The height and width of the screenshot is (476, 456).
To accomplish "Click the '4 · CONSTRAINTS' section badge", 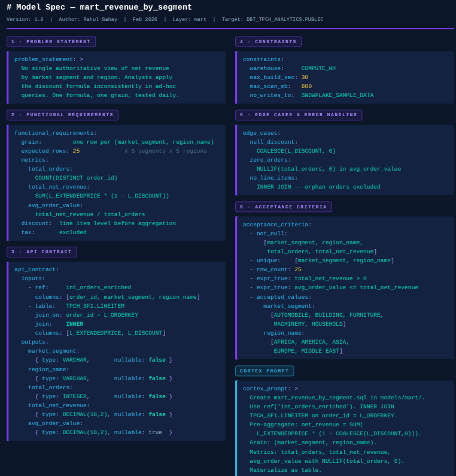I will pos(268,41).
